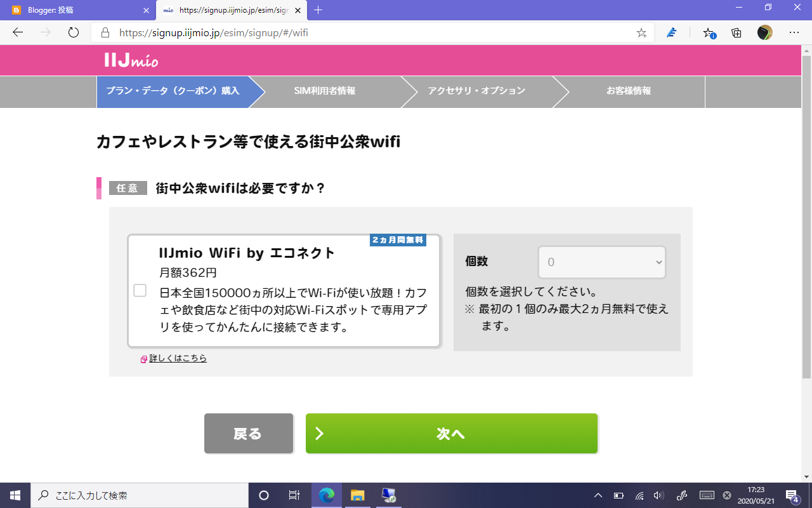Click the padlock site info icon
This screenshot has height=508, width=812.
105,32
